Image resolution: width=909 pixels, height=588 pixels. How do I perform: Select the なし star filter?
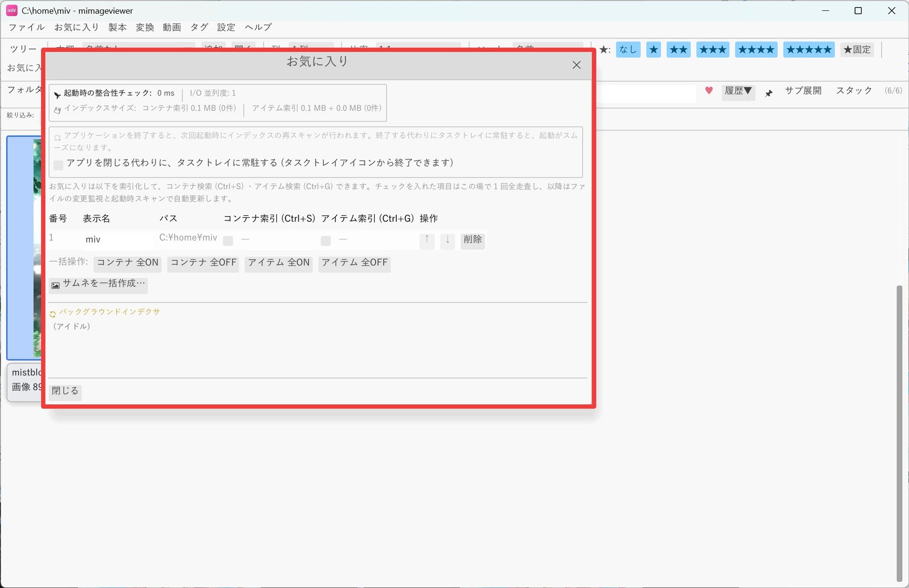628,50
